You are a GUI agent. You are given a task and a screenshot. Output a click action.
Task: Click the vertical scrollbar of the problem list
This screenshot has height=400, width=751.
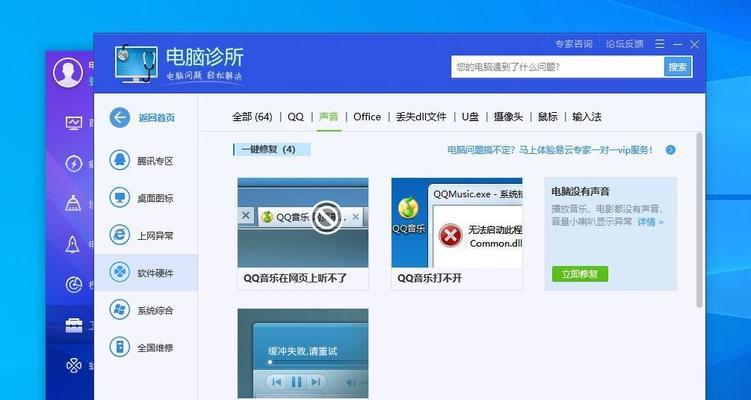click(x=699, y=220)
